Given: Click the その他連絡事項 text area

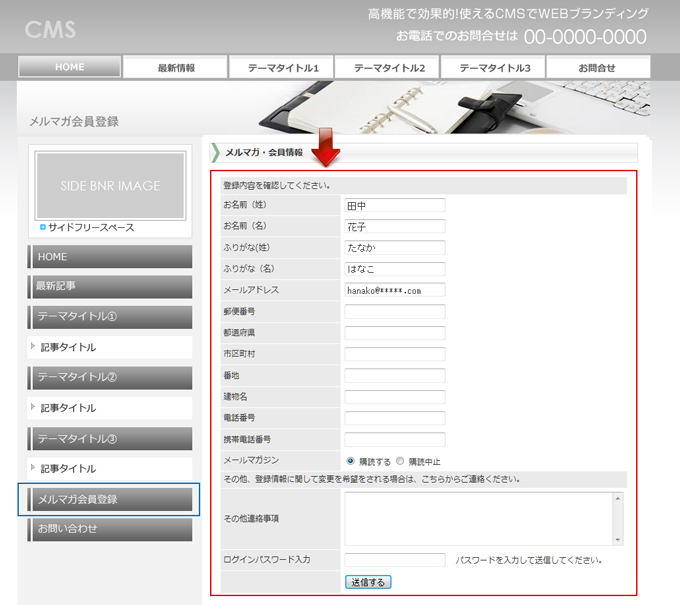Looking at the screenshot, I should 478,518.
